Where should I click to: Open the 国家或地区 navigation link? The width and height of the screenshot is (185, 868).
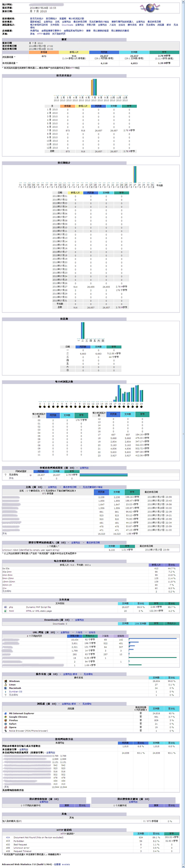[36, 21]
